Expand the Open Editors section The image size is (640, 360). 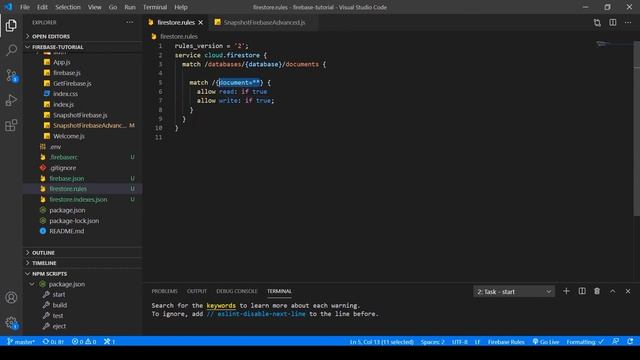click(82, 36)
